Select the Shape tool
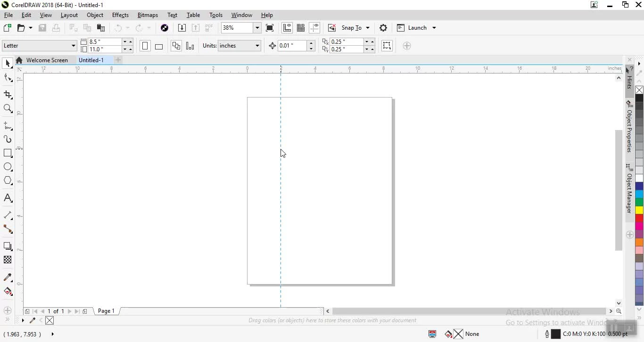This screenshot has height=342, width=644. pyautogui.click(x=8, y=78)
